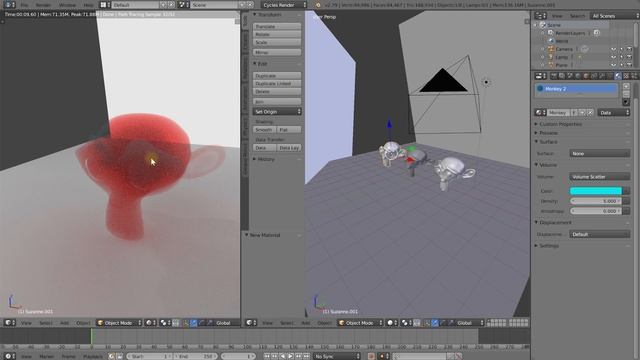Open Object tab in Properties editor

pos(586,76)
